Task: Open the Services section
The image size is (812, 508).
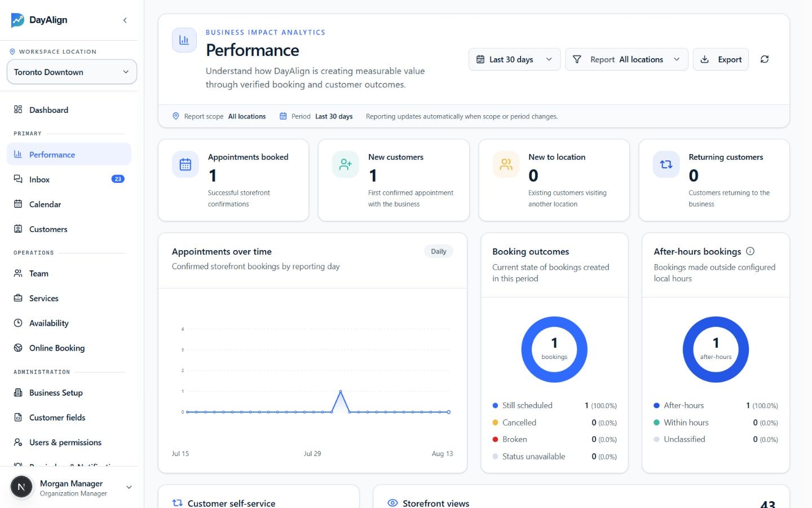Action: 69,298
